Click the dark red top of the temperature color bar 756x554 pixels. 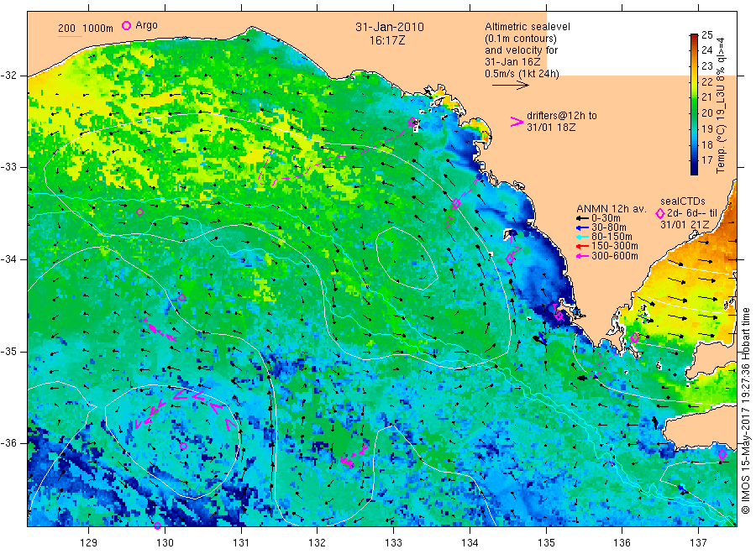[x=694, y=37]
